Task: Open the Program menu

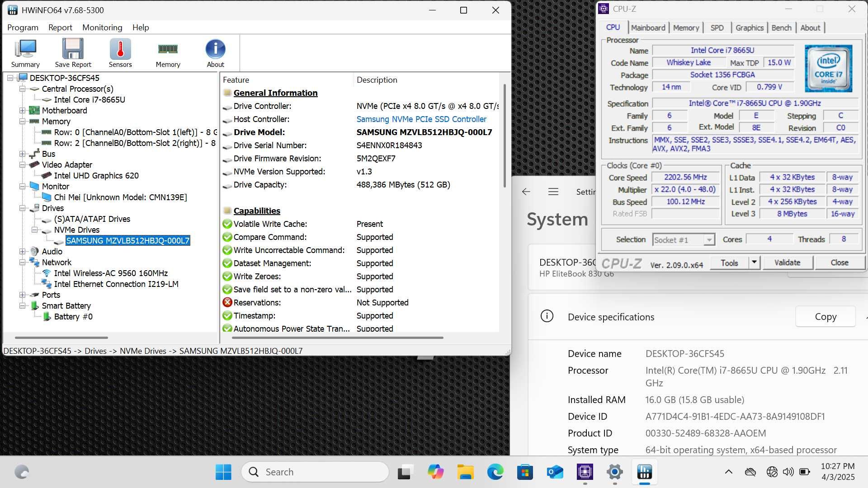Action: coord(23,27)
